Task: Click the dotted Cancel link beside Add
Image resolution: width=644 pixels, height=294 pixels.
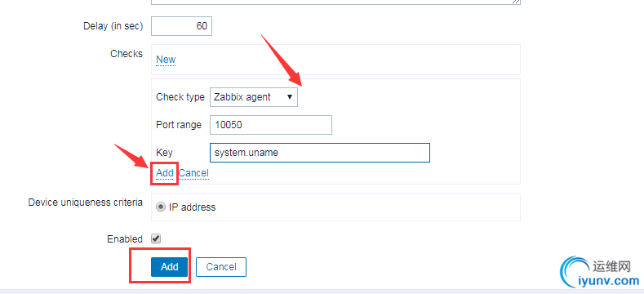Action: (x=193, y=173)
